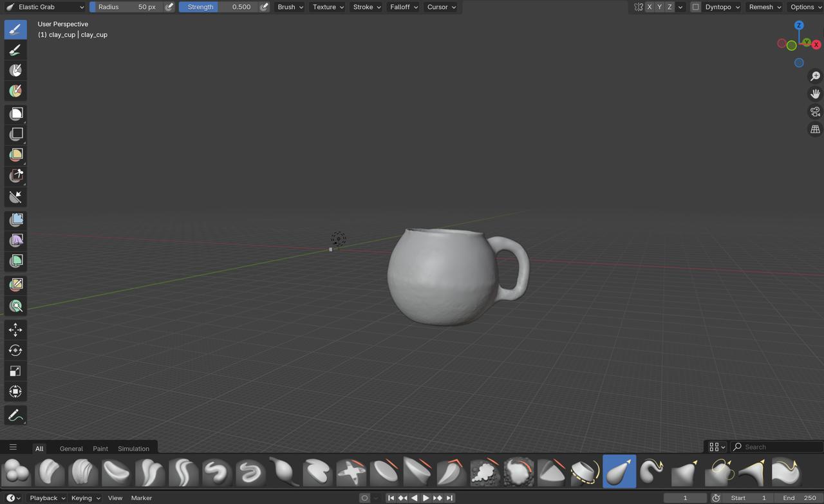824x504 pixels.
Task: Select the Brush tool in the left toolbar
Action: (x=15, y=29)
